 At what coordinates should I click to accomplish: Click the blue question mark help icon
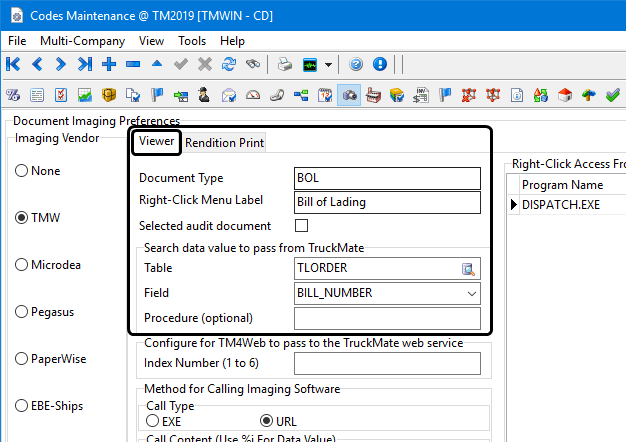[356, 64]
